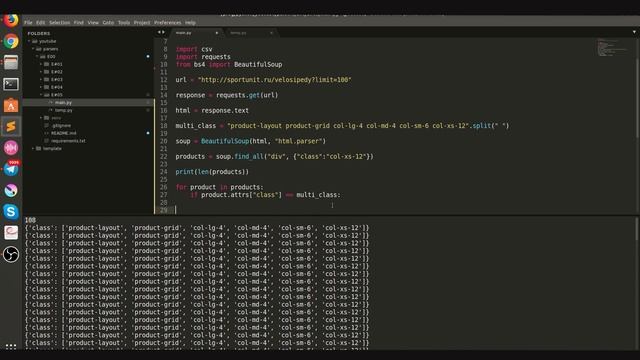Go to previous tab with left arrow

tap(159, 32)
